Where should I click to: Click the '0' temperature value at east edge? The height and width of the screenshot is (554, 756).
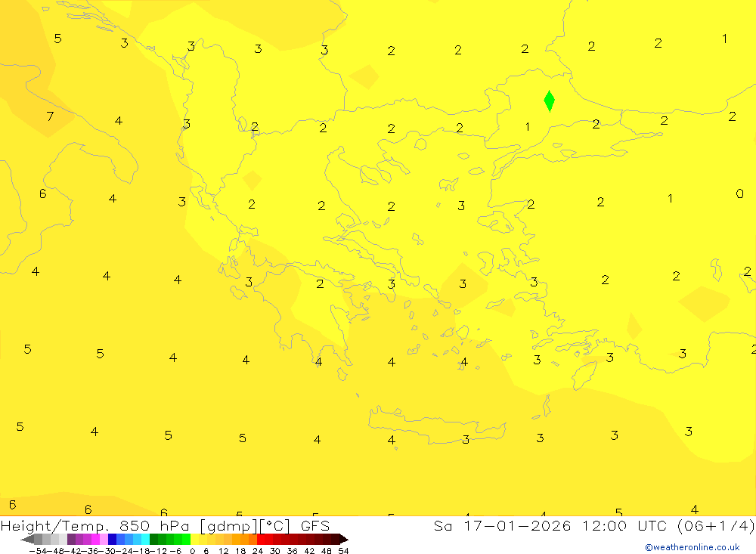pyautogui.click(x=739, y=193)
